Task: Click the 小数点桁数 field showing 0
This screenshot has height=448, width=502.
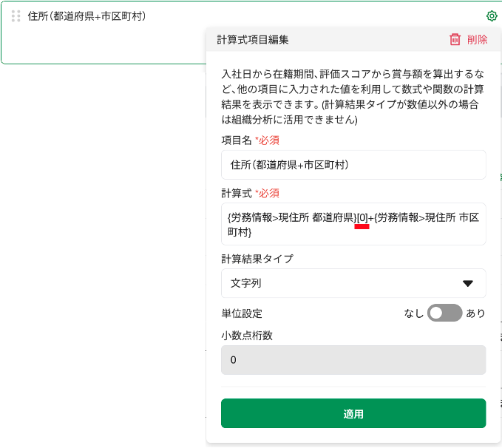Action: pos(353,360)
